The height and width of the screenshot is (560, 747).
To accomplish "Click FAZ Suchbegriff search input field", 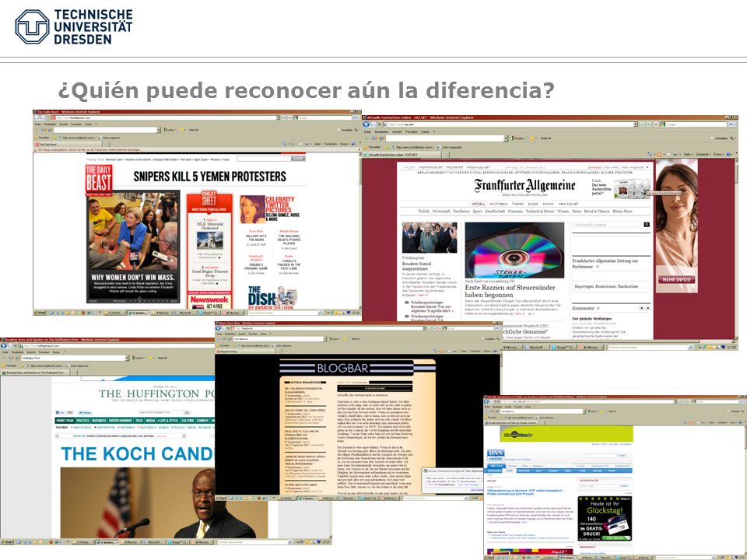I will click(x=608, y=224).
